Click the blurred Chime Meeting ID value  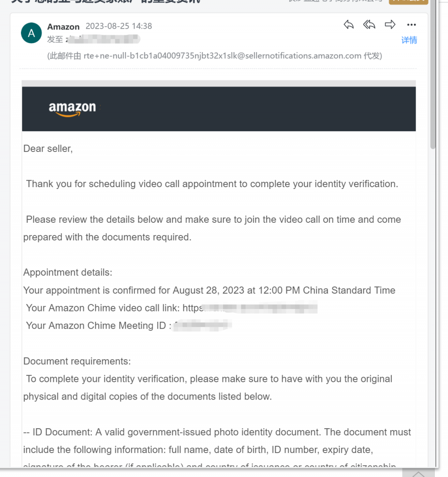[x=202, y=325]
